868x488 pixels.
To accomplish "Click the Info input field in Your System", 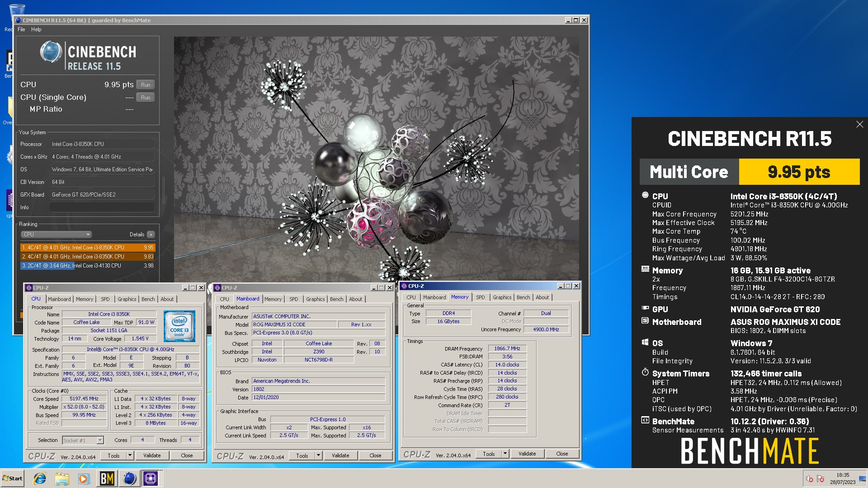I will [x=102, y=207].
